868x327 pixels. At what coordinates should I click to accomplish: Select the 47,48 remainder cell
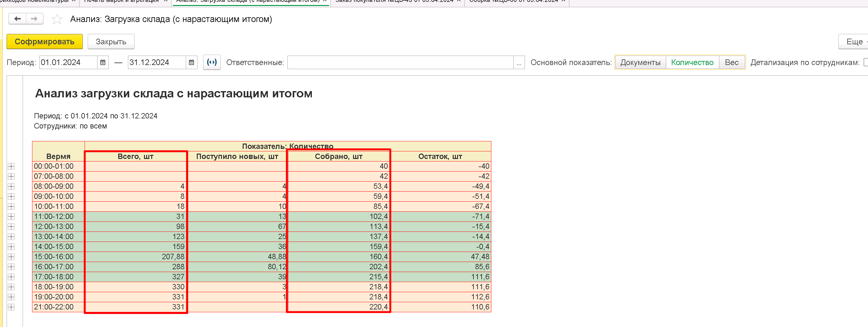click(x=441, y=257)
